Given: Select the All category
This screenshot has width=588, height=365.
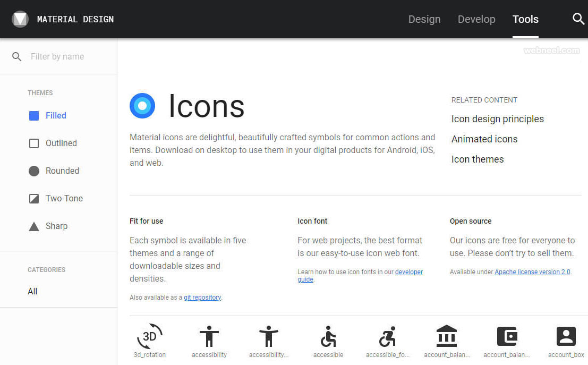Looking at the screenshot, I should tap(32, 292).
